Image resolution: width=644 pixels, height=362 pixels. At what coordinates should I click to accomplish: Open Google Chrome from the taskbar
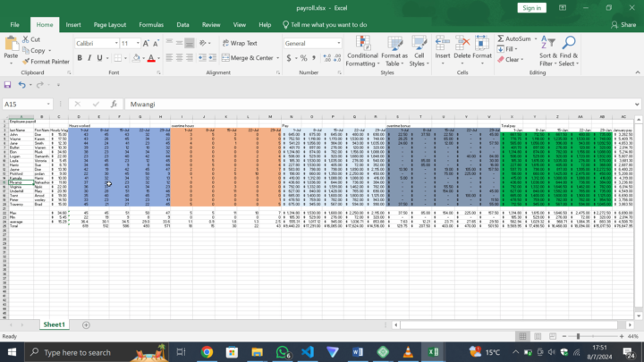click(207, 352)
